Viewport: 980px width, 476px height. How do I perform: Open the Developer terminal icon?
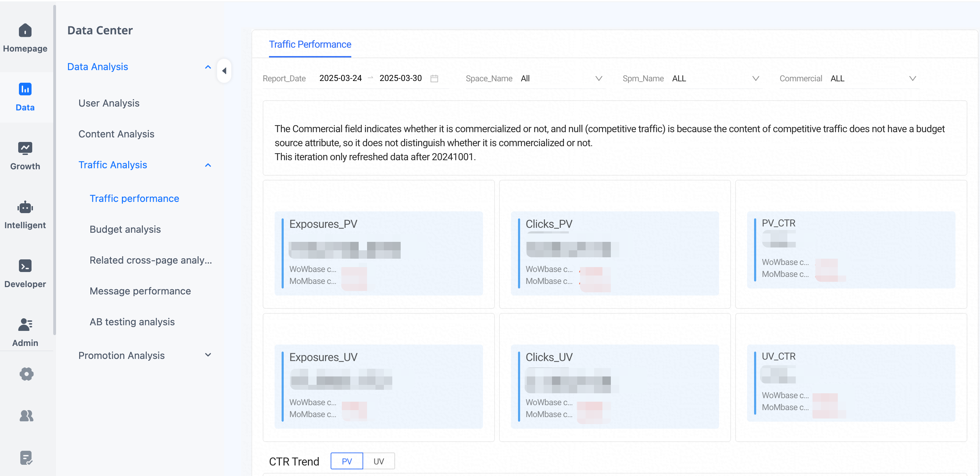pyautogui.click(x=25, y=266)
